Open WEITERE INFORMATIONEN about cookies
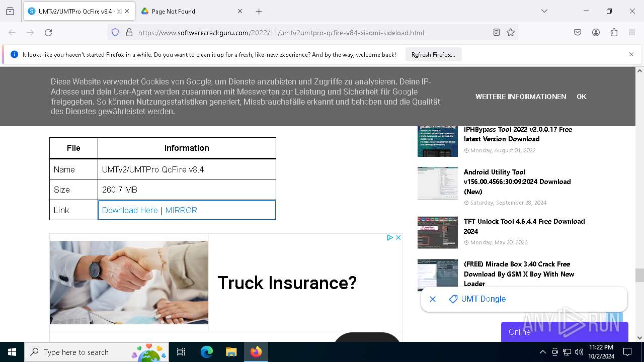Viewport: 644px width, 362px height. pos(521,97)
